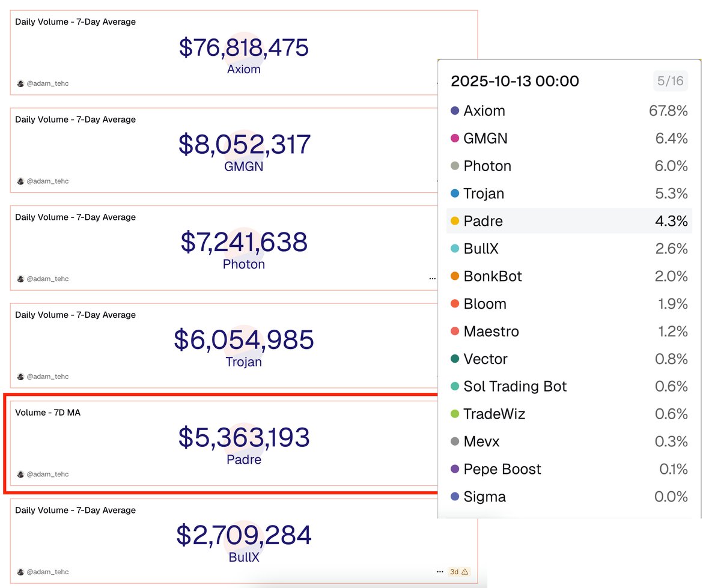Click the Mevx grey legend dot

(455, 442)
